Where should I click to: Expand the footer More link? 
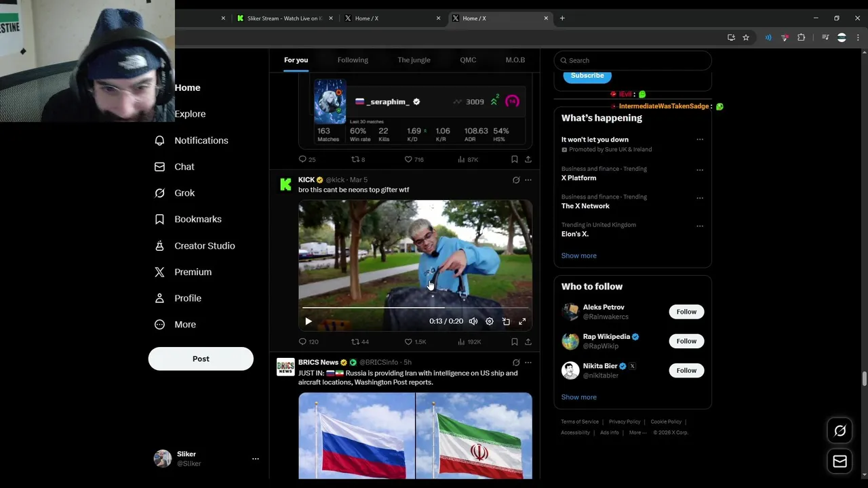click(637, 432)
